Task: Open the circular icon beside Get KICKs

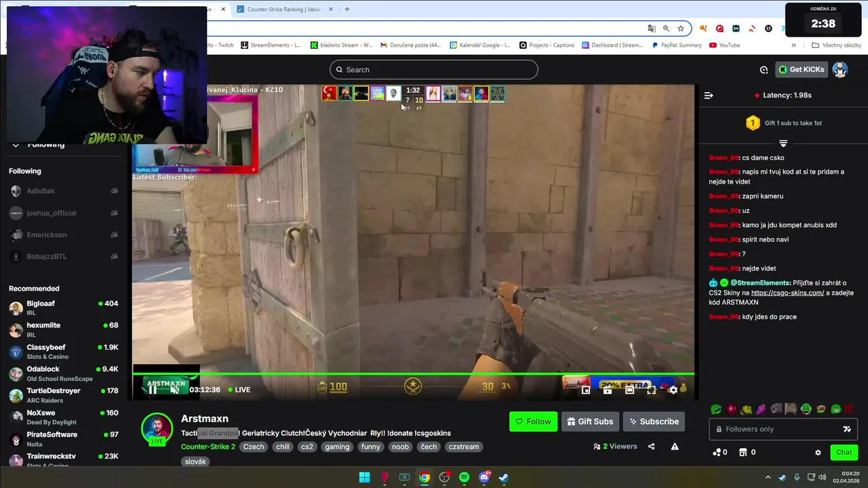Action: pos(764,70)
